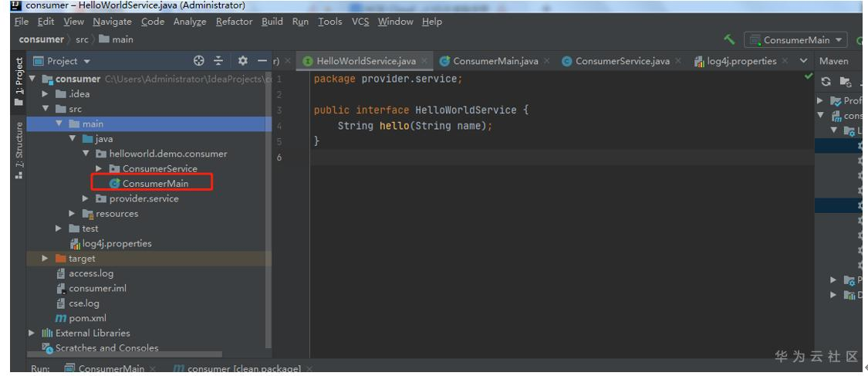
Task: Close the HelloWorldService.java tab
Action: click(x=424, y=61)
